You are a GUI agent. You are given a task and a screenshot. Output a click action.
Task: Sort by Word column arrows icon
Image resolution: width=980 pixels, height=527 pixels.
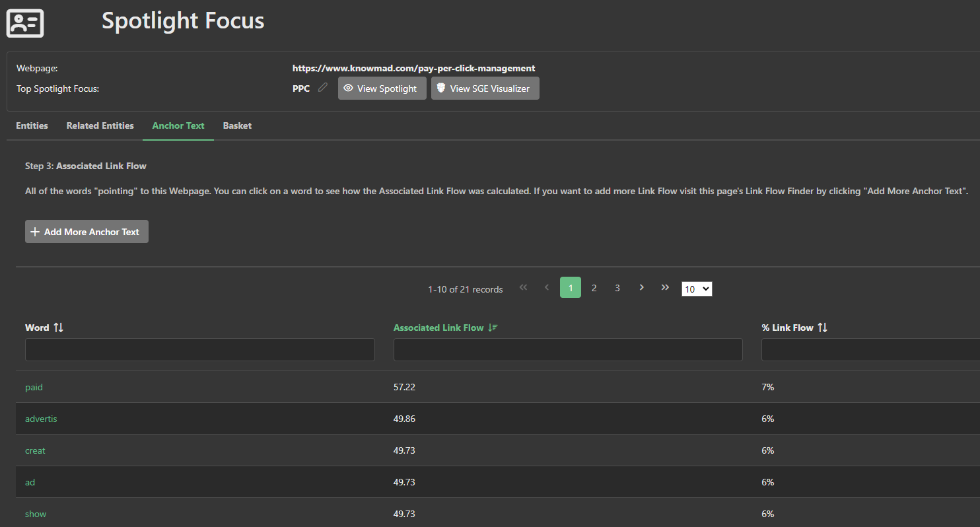[x=59, y=328]
